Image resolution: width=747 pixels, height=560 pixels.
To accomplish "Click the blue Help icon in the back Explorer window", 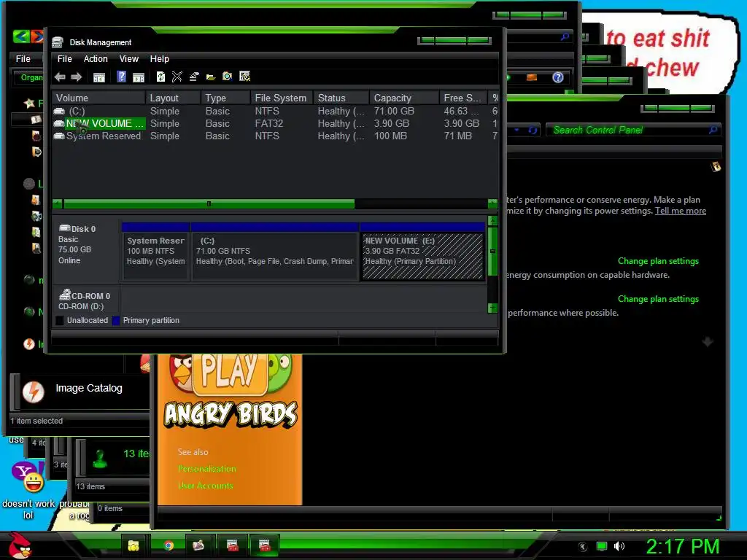I will (558, 77).
